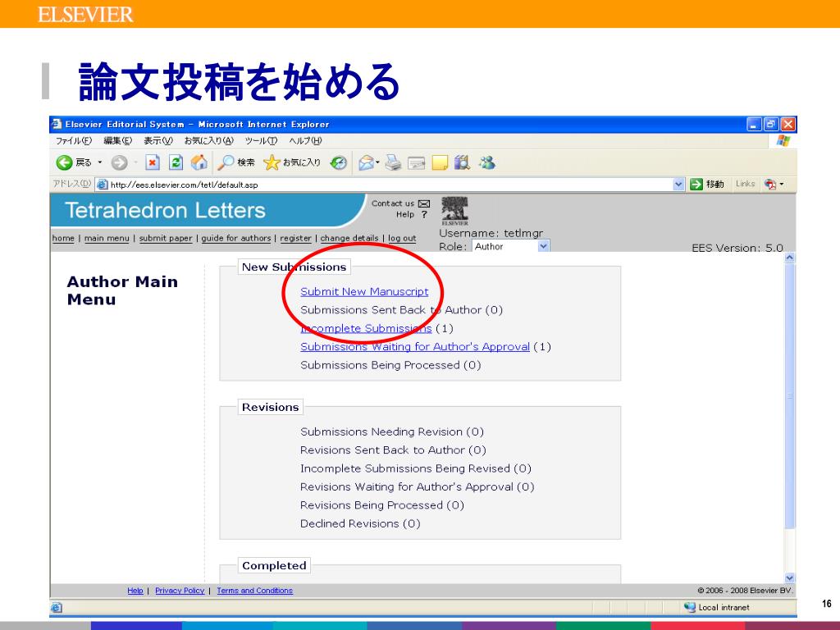Click the yellow note toolbar icon

440,162
